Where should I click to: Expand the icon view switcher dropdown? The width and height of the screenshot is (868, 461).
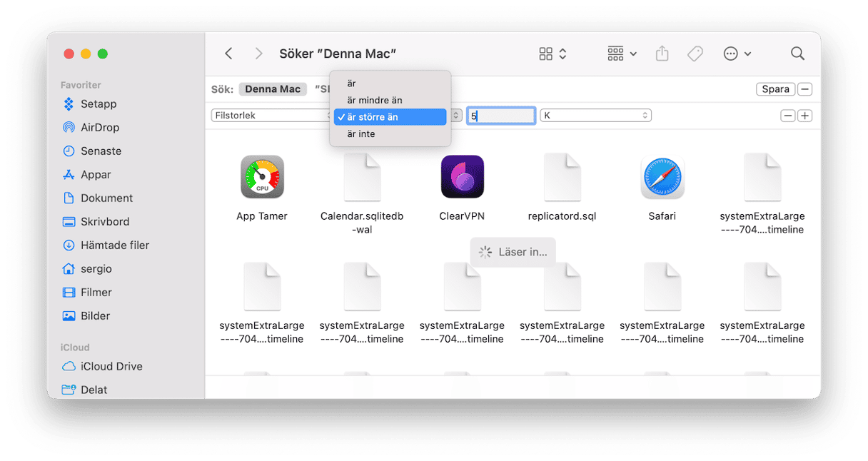coord(552,54)
